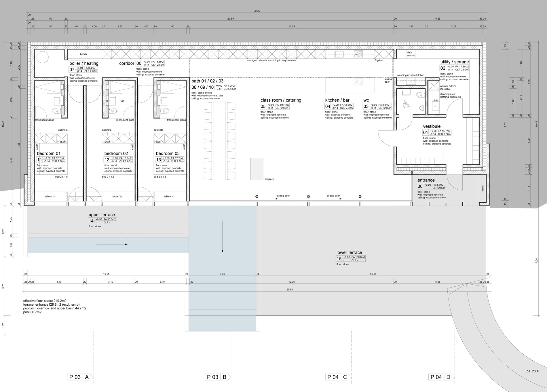
Task: Select the sink symbol on the top wall counter
Action: coord(339,54)
